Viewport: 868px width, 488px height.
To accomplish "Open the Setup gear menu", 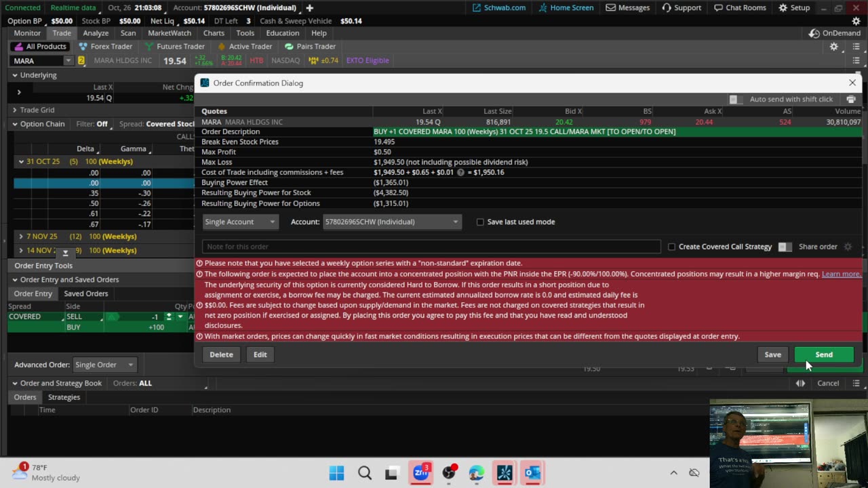I will click(x=794, y=7).
